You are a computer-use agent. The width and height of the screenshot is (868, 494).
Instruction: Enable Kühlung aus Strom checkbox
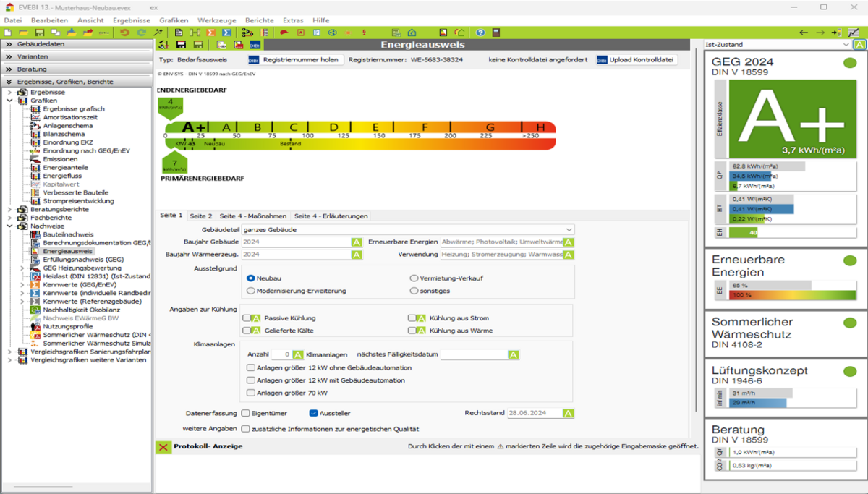tap(412, 318)
